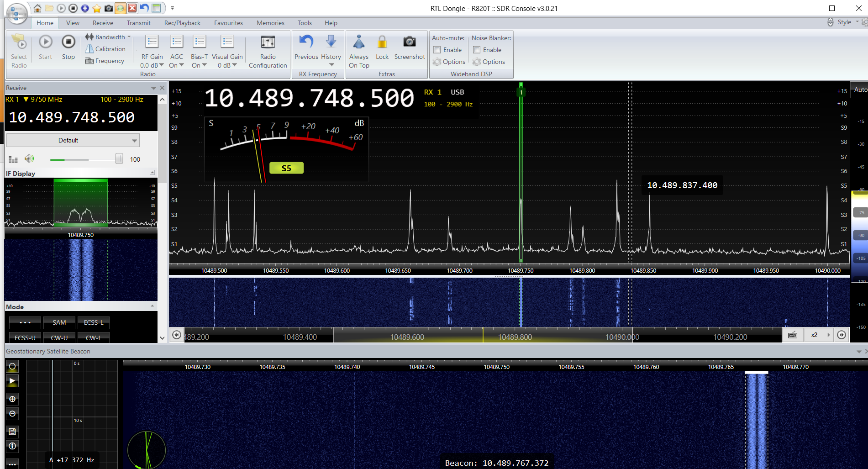Go to Previous RX frequency
This screenshot has width=868, height=469.
306,42
